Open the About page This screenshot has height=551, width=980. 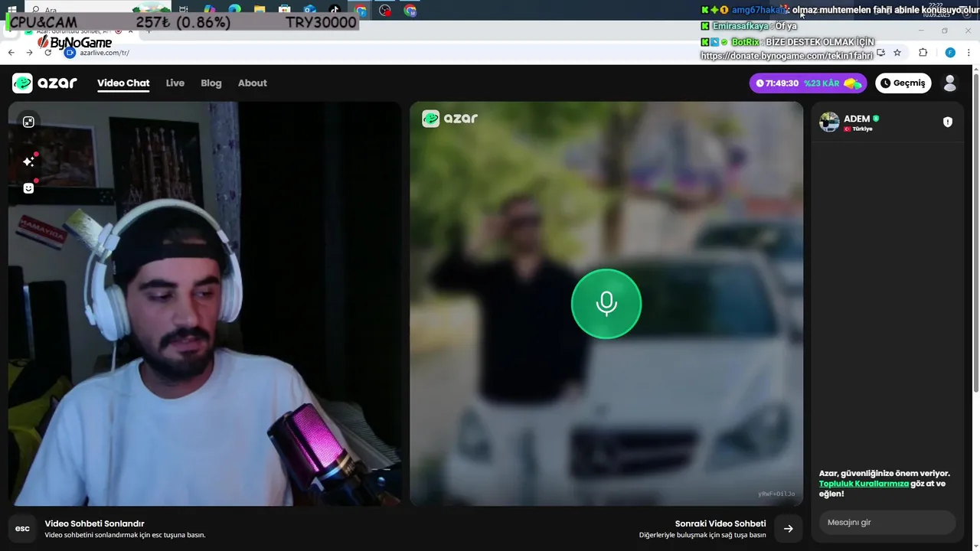(x=253, y=83)
